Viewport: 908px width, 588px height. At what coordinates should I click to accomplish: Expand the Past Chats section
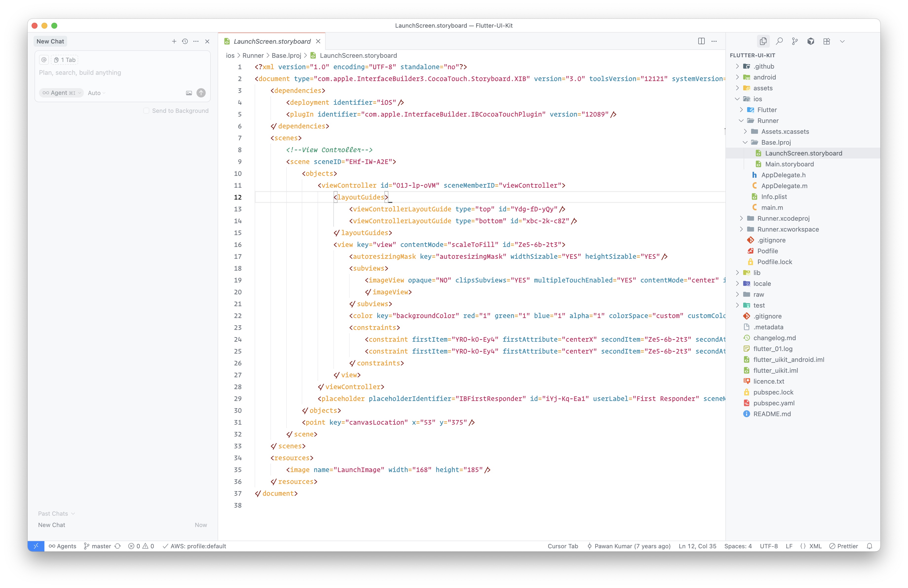[56, 514]
